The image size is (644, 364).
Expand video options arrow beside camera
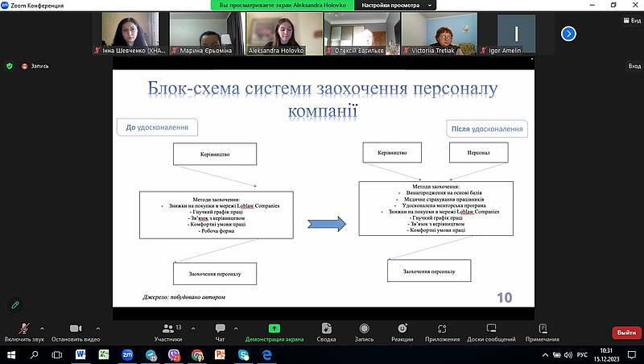click(98, 329)
